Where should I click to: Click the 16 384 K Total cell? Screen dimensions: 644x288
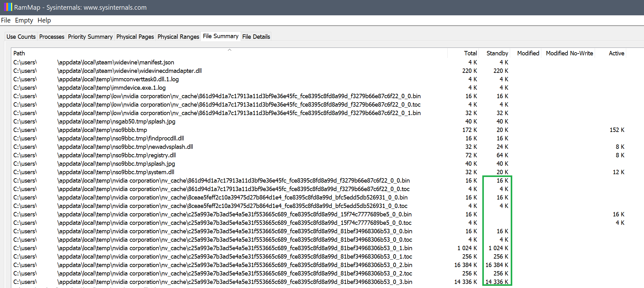click(465, 265)
